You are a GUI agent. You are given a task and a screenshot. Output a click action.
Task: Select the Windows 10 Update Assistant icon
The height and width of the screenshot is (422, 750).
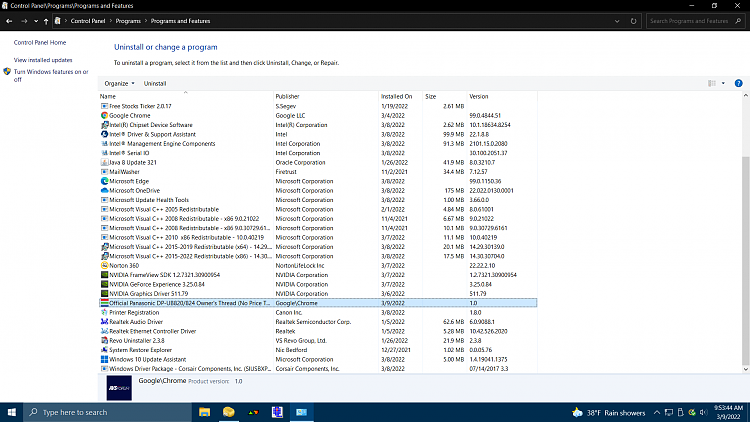(x=104, y=359)
